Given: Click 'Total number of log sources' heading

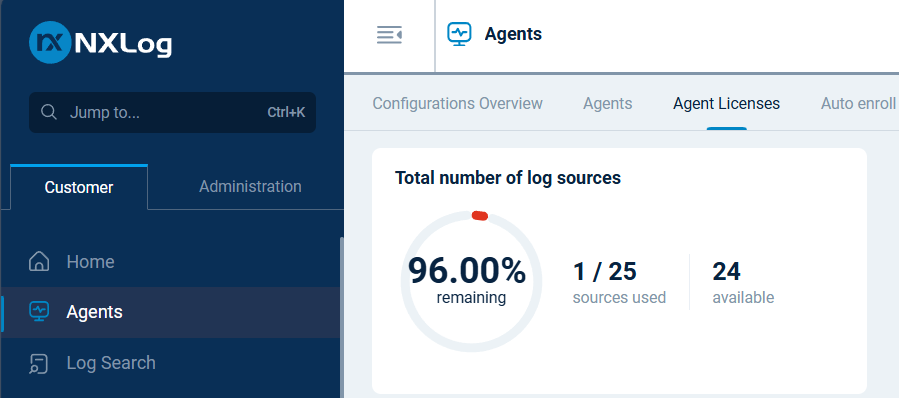Looking at the screenshot, I should coord(508,178).
